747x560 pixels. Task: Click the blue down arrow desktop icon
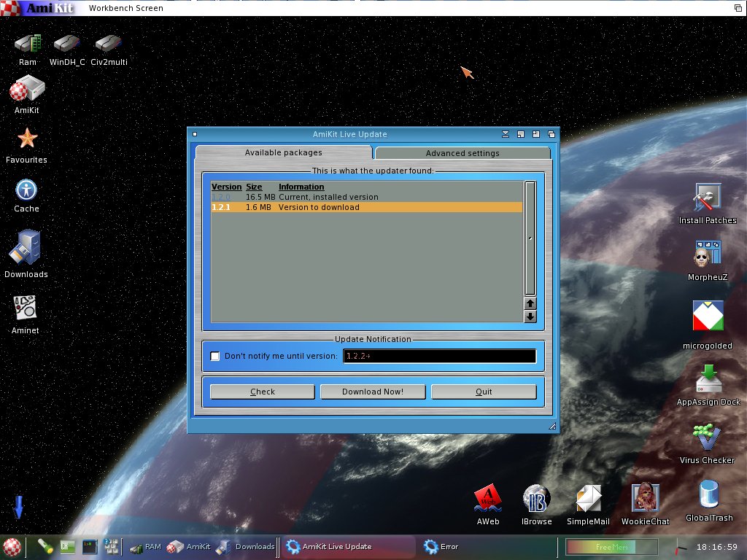(18, 507)
